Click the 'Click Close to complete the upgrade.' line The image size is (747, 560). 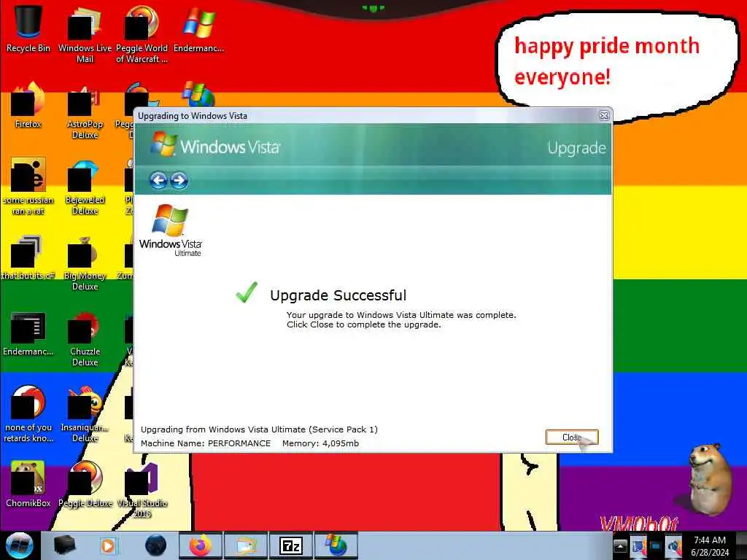tap(364, 324)
